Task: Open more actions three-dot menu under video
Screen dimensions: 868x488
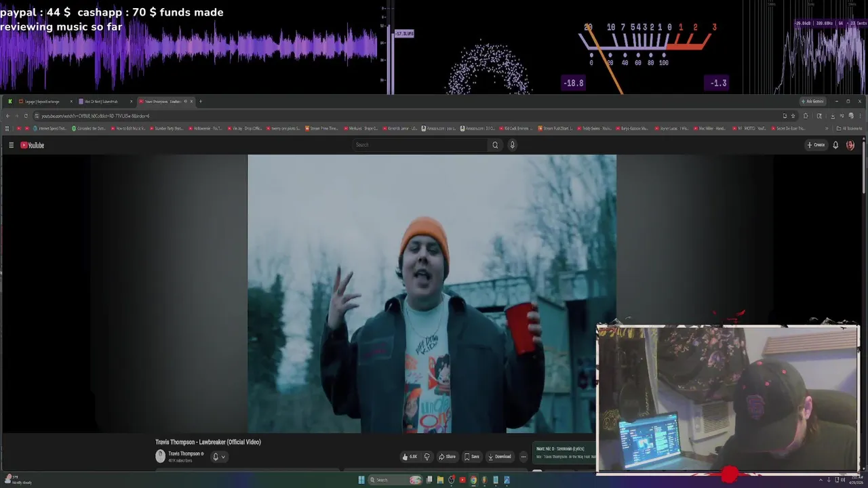Action: pos(523,457)
